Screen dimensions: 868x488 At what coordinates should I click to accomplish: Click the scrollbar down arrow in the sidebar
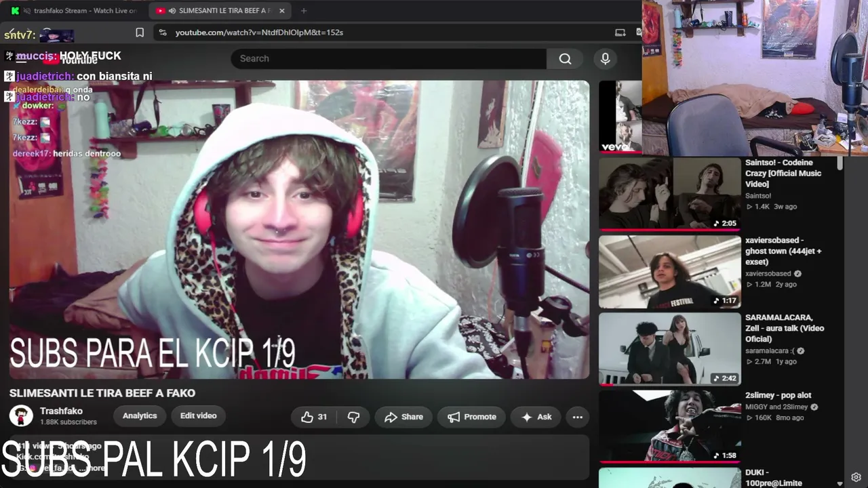pyautogui.click(x=840, y=484)
